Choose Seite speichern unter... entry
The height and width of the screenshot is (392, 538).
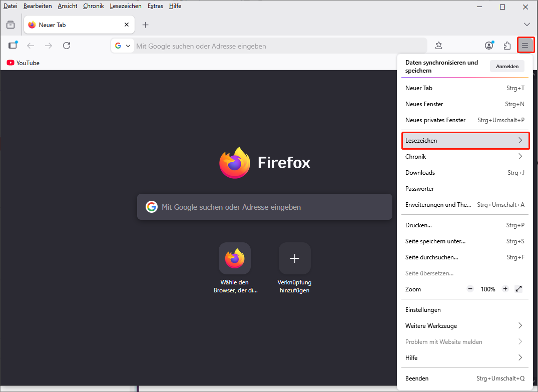465,241
